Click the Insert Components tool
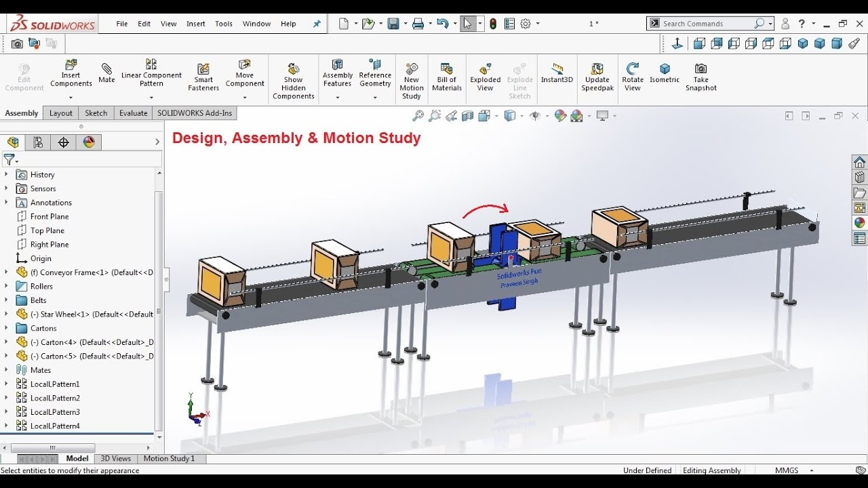This screenshot has height=488, width=868. click(x=71, y=74)
